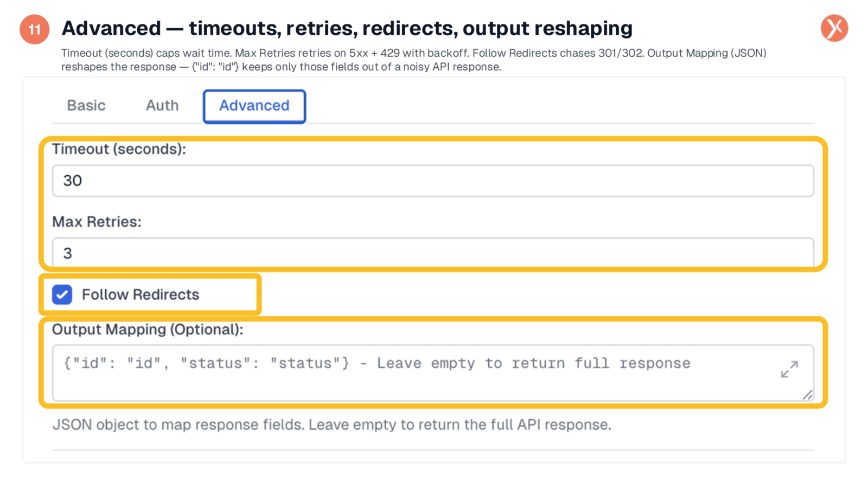Click the Max Retries label
This screenshot has height=488, width=868.
97,222
